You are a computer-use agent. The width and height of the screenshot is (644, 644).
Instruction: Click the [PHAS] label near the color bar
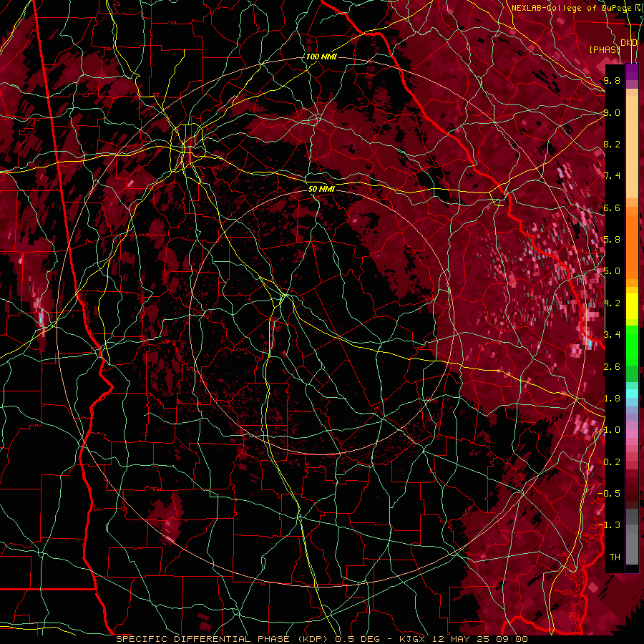(605, 49)
